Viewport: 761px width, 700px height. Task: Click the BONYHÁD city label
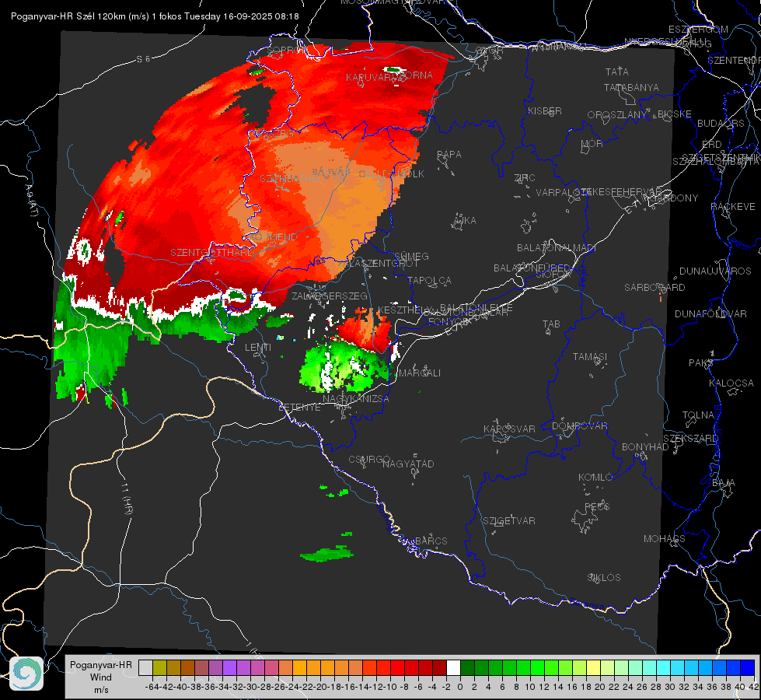pyautogui.click(x=645, y=447)
